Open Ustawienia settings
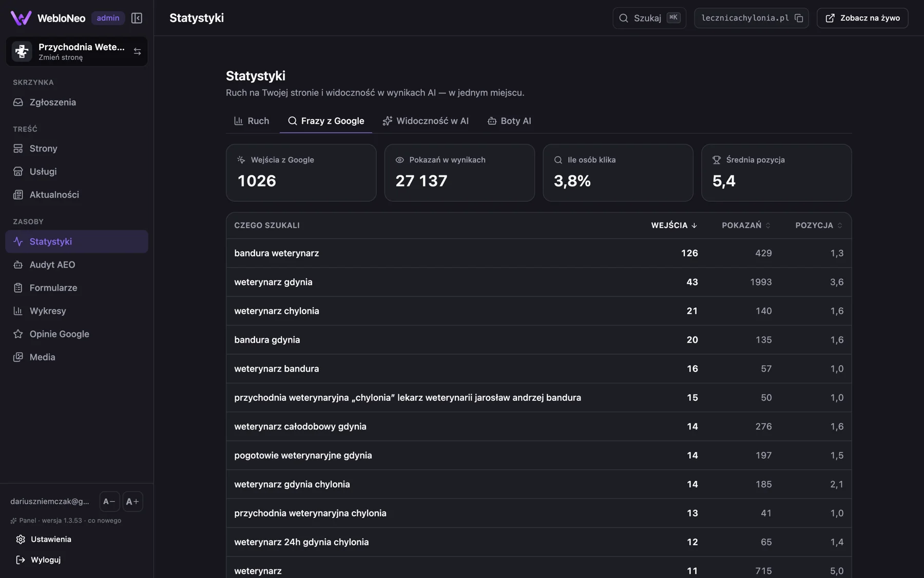This screenshot has height=578, width=924. click(x=76, y=539)
